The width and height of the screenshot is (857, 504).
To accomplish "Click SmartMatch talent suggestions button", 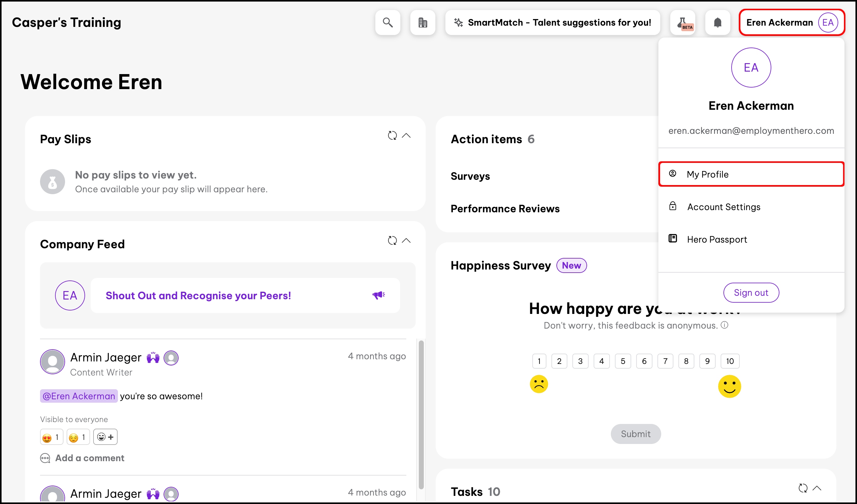I will point(552,23).
